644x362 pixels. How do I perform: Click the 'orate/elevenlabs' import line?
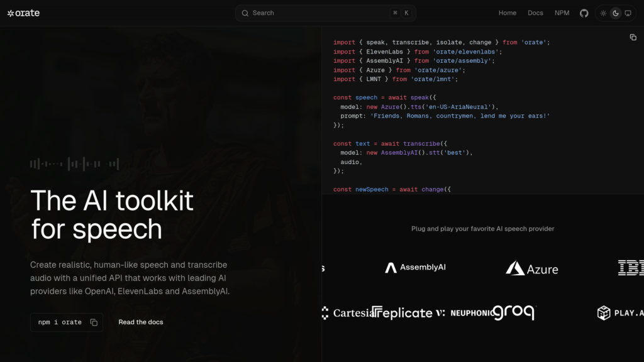[418, 52]
